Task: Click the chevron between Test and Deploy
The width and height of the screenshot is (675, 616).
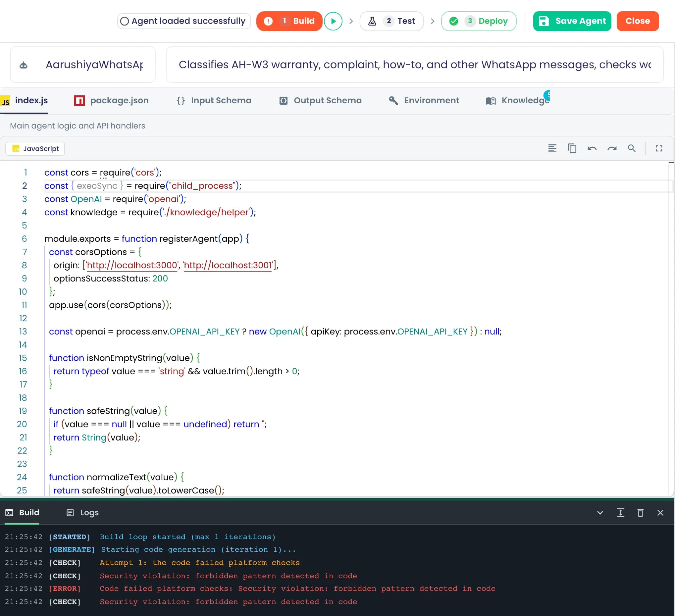Action: click(432, 21)
